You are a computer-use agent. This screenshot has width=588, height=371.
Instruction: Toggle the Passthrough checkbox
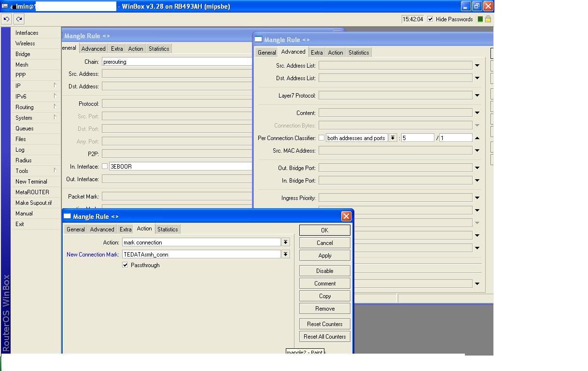pos(126,265)
